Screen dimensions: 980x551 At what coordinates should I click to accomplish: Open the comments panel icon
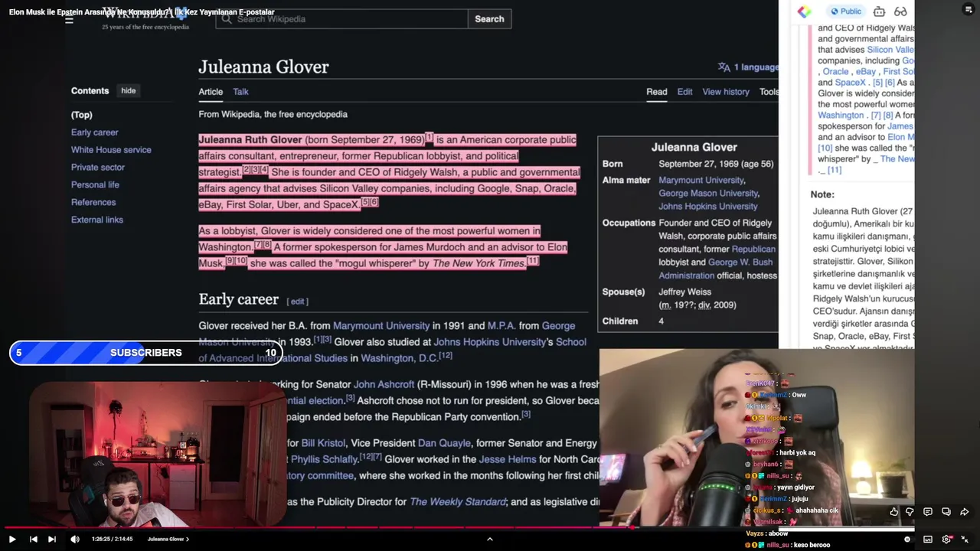927,512
